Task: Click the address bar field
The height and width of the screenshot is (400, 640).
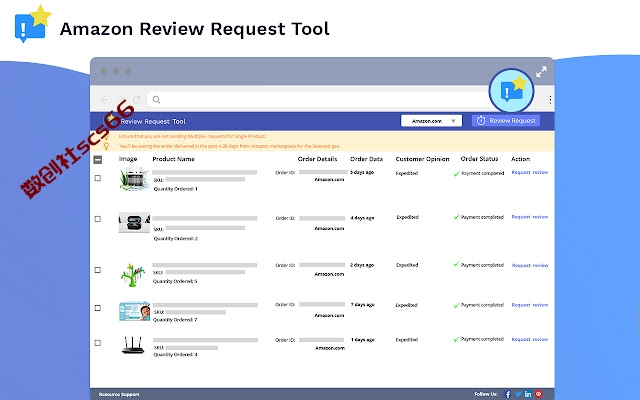Action: pos(318,99)
